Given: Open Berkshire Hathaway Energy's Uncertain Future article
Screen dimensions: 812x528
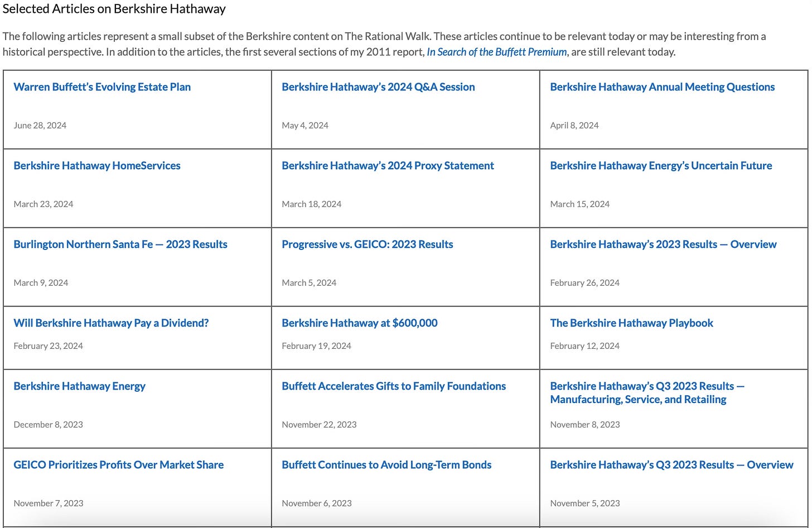Looking at the screenshot, I should click(x=661, y=166).
